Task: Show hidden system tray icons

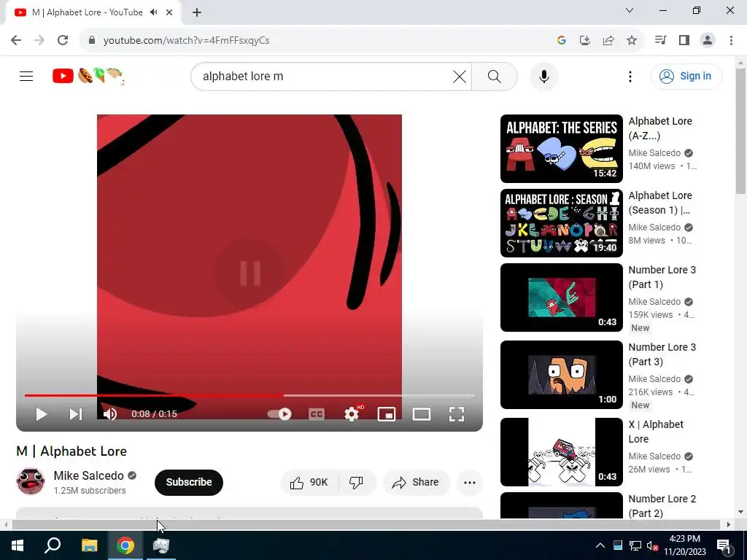Action: pos(600,545)
